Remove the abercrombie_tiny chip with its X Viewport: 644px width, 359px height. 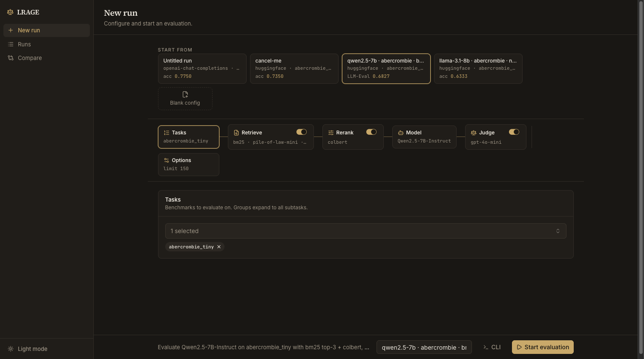pyautogui.click(x=219, y=247)
